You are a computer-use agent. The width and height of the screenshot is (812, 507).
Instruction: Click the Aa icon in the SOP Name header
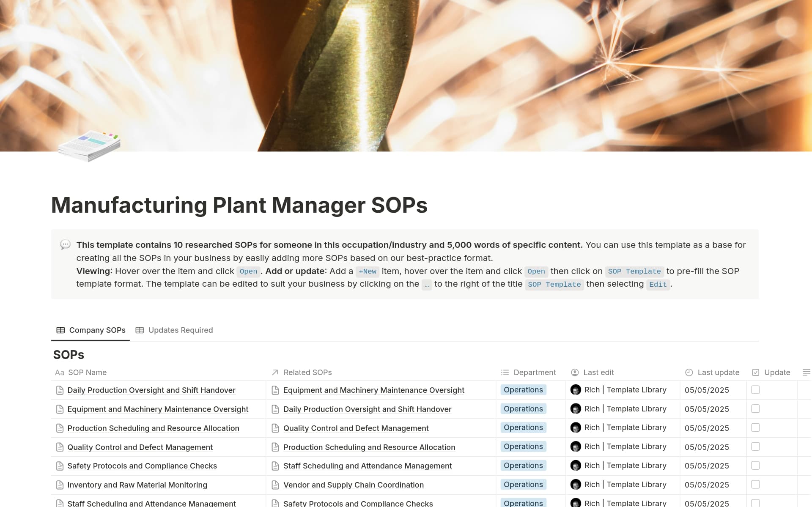(59, 373)
